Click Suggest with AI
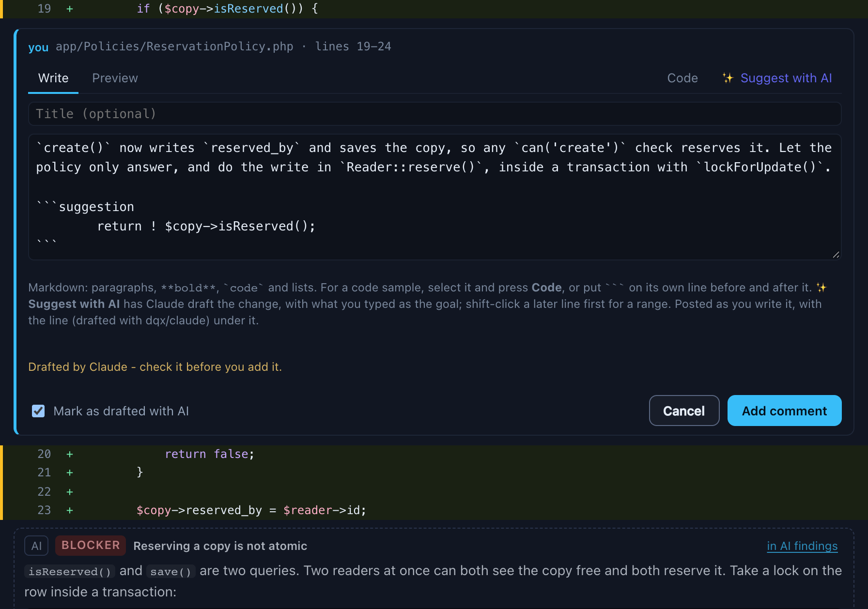Image resolution: width=868 pixels, height=609 pixels. [x=777, y=78]
